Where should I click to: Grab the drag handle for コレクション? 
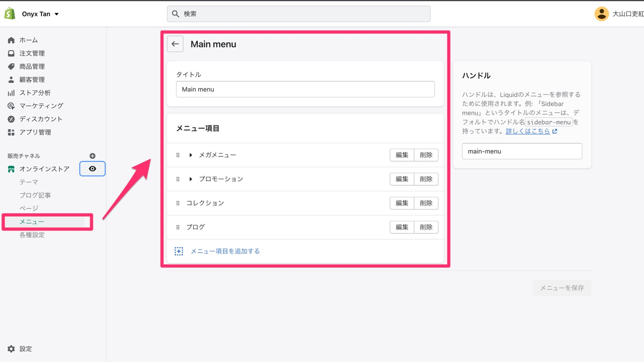click(x=178, y=203)
